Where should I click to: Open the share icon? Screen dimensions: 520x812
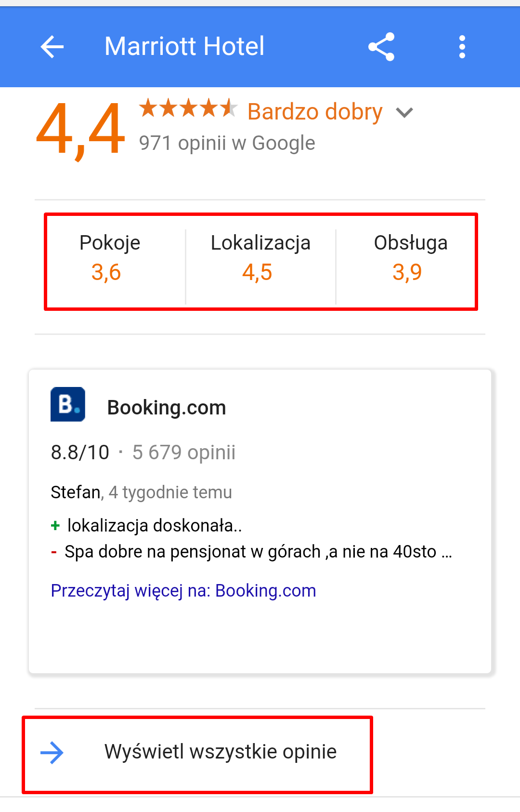381,47
